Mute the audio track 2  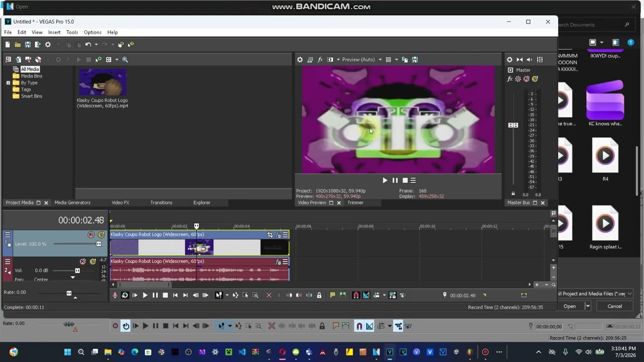point(83,261)
